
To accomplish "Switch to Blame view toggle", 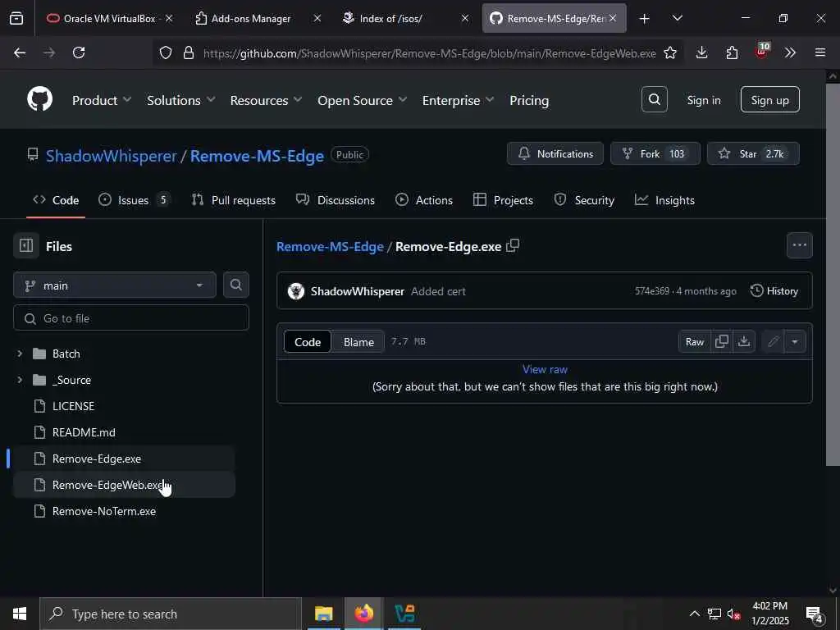I will 358,342.
